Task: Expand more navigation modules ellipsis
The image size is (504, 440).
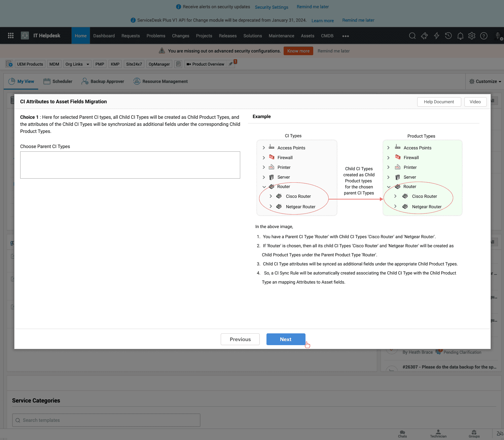Action: pos(346,36)
